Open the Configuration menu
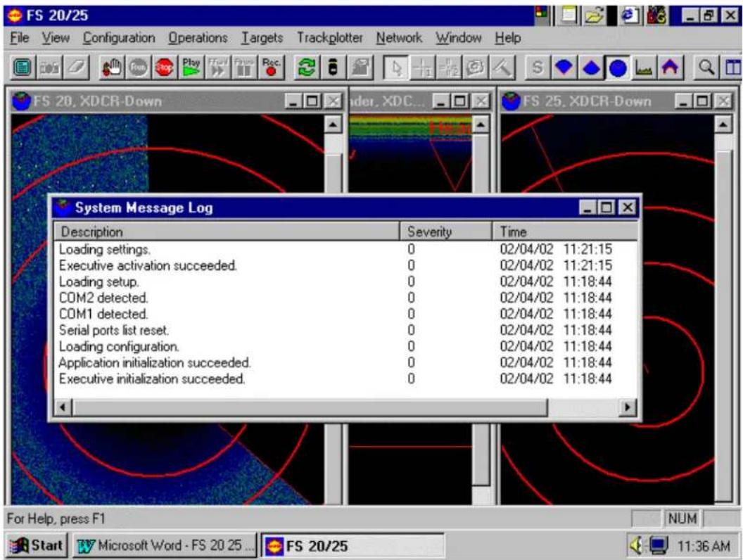The image size is (743, 560). click(x=119, y=37)
